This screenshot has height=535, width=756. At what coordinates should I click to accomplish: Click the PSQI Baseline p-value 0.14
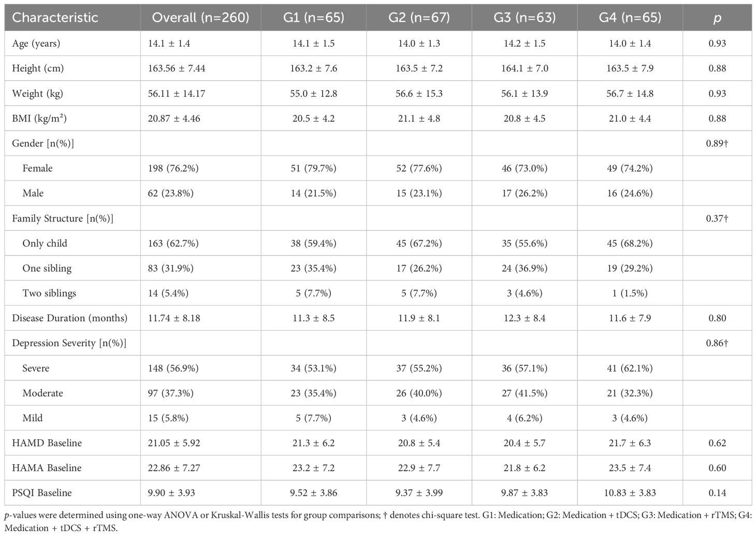tap(717, 493)
